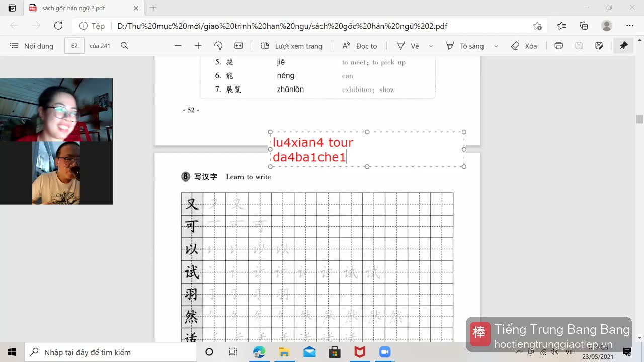Open Lượt xem trang page view

[291, 46]
